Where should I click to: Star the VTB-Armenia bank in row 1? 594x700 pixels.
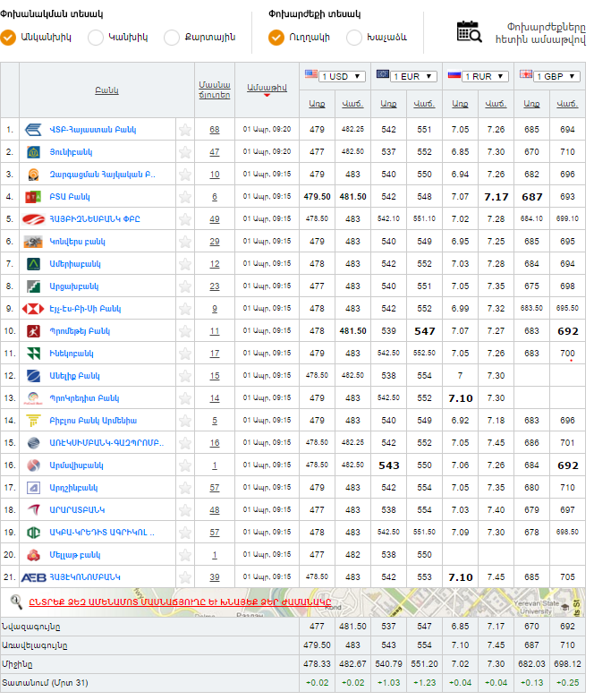[185, 130]
